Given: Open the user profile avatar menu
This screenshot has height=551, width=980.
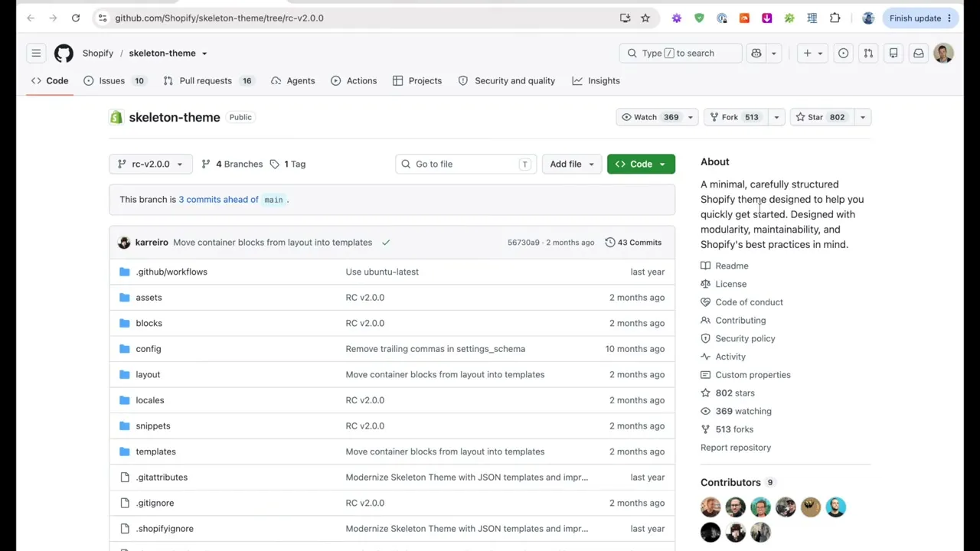Looking at the screenshot, I should pos(943,53).
